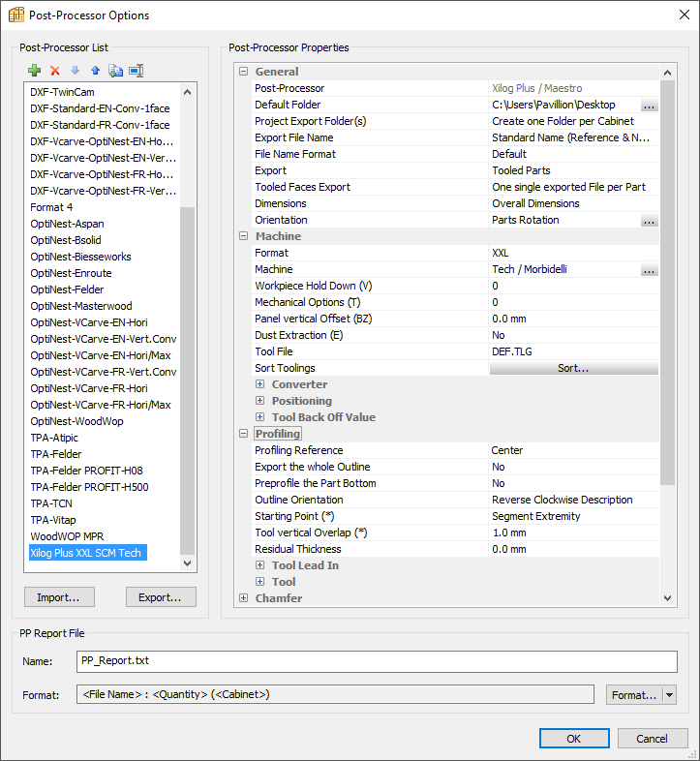Viewport: 700px width, 761px height.
Task: Expand the Converter subsection
Action: (260, 384)
